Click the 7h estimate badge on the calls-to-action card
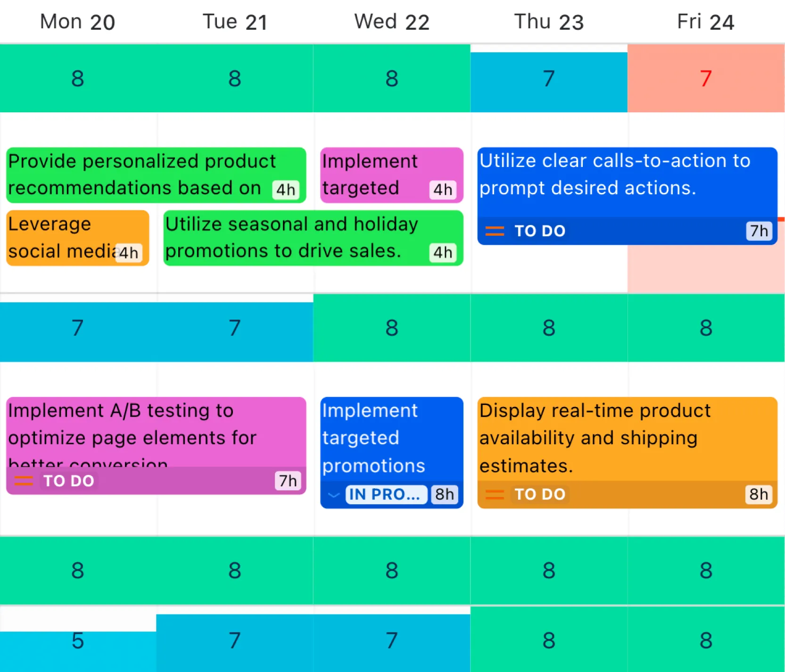The height and width of the screenshot is (672, 785). click(758, 231)
